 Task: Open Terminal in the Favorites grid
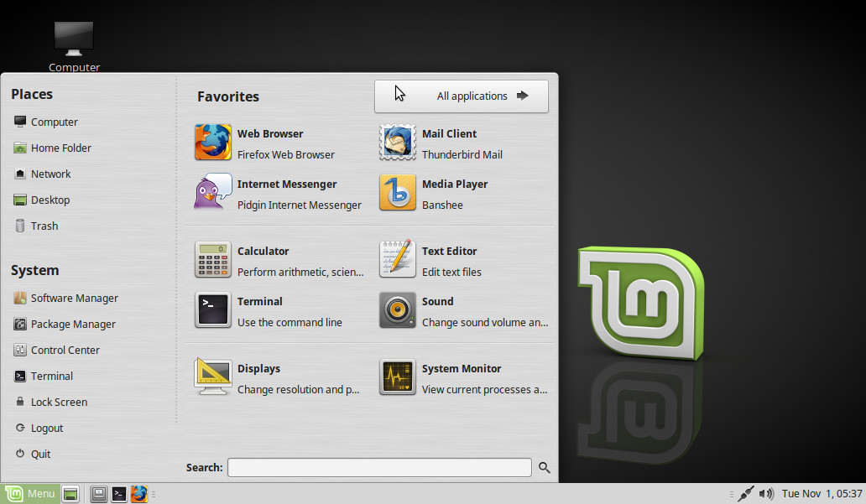click(213, 310)
